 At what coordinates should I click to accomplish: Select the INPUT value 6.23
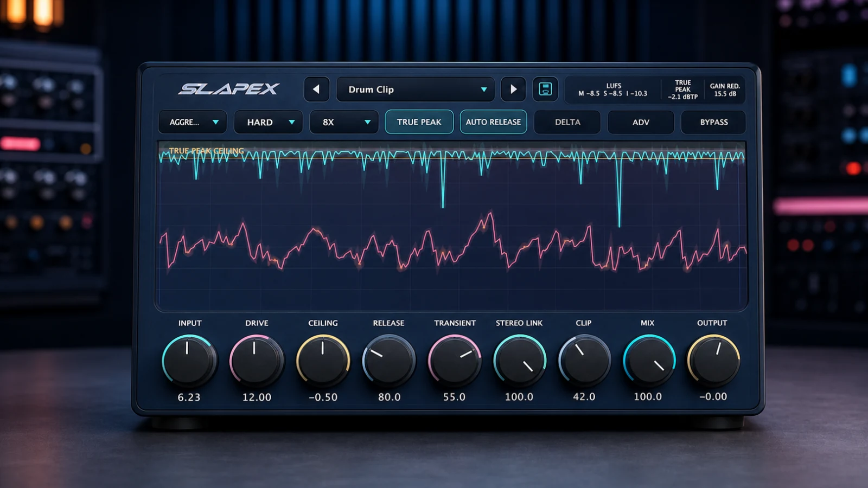(x=189, y=397)
